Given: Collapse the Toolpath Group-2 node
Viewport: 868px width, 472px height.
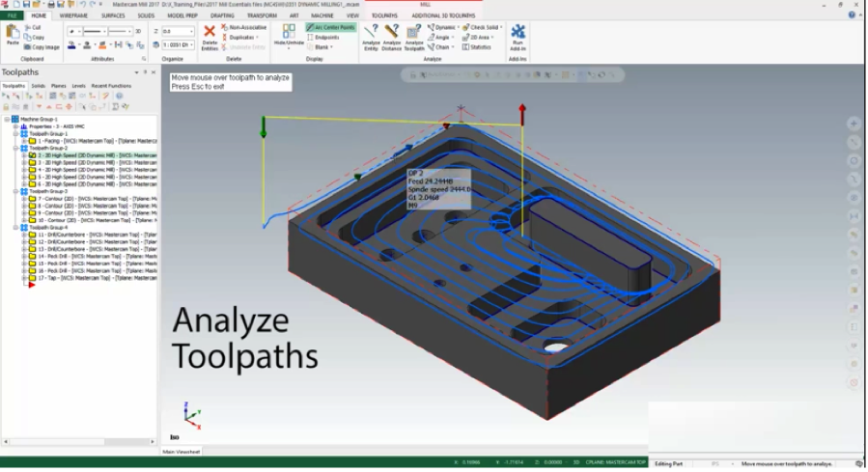Looking at the screenshot, I should point(15,149).
